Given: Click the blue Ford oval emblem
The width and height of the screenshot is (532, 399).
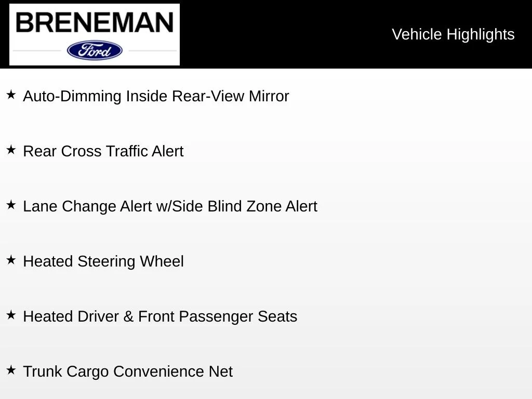Looking at the screenshot, I should (x=95, y=50).
